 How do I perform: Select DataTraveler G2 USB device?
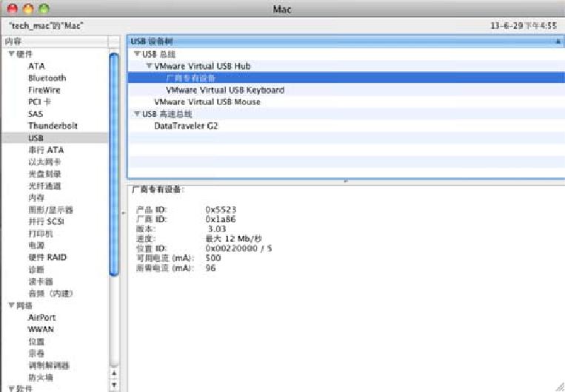click(185, 126)
